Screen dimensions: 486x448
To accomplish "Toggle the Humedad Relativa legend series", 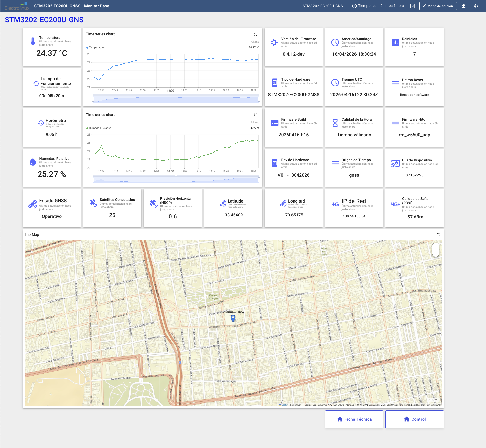I will point(100,128).
